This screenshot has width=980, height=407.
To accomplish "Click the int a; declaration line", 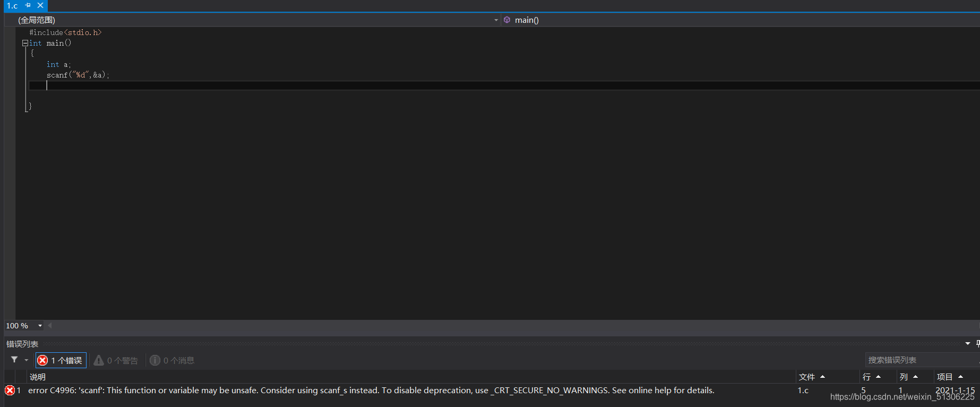I will point(58,64).
